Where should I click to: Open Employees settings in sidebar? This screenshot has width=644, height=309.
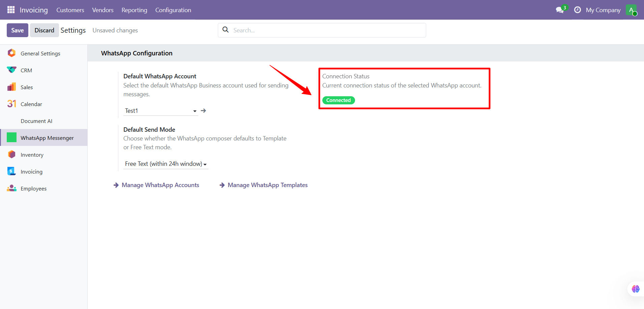[33, 188]
